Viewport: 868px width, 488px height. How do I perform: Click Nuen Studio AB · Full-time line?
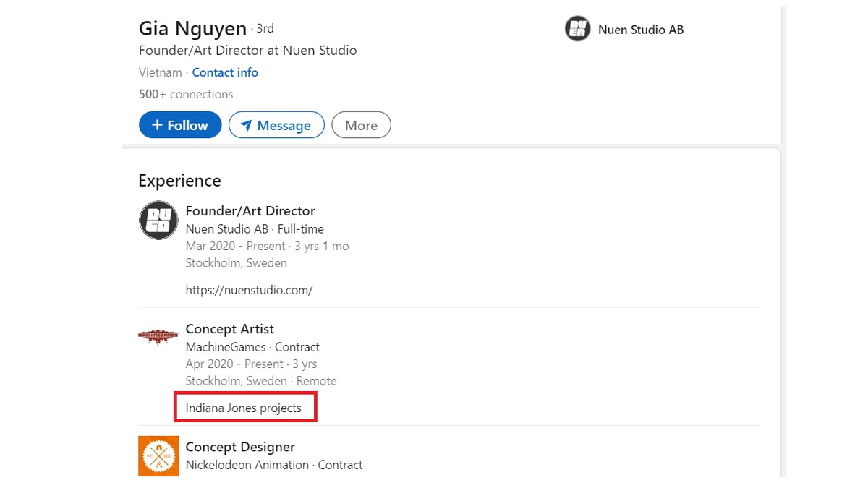coord(255,229)
